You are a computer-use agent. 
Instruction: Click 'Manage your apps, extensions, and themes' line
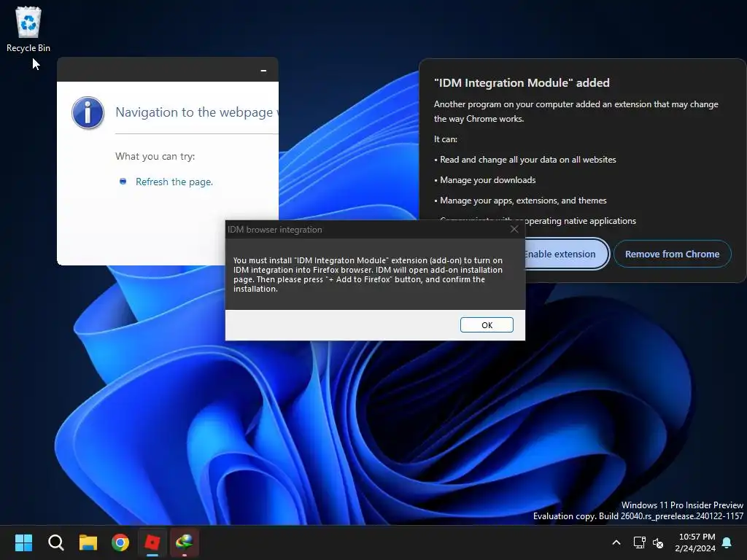(x=523, y=201)
